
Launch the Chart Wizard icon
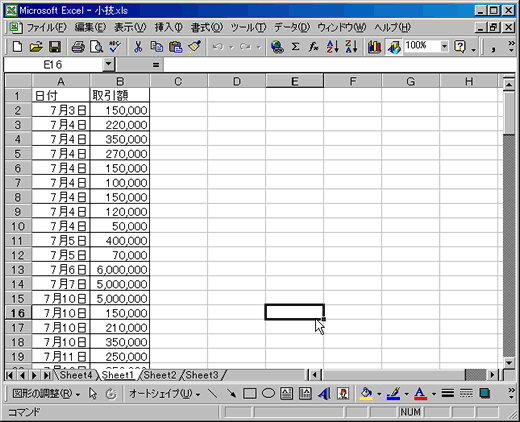tap(374, 47)
